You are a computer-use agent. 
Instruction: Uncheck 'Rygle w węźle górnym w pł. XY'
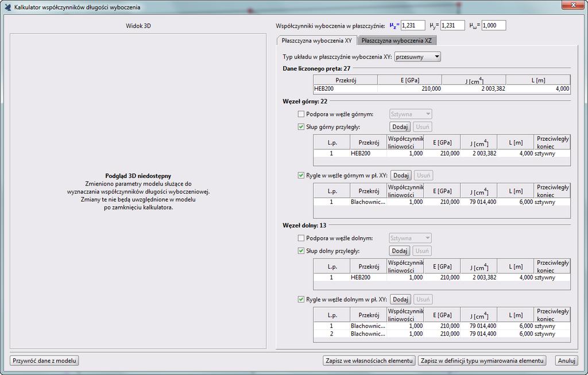click(301, 175)
